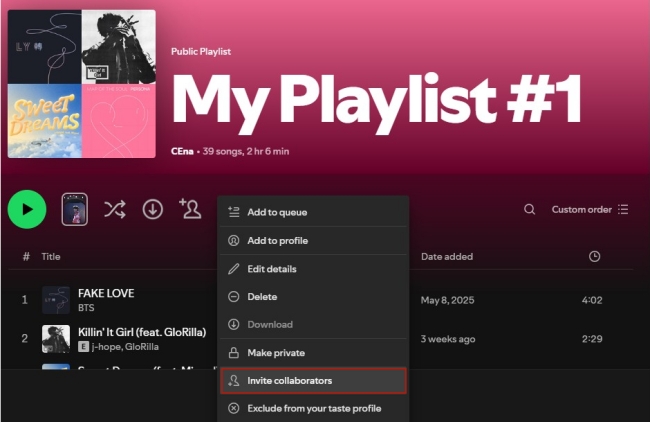
Task: Choose Exclude from your taste profile
Action: coord(313,408)
